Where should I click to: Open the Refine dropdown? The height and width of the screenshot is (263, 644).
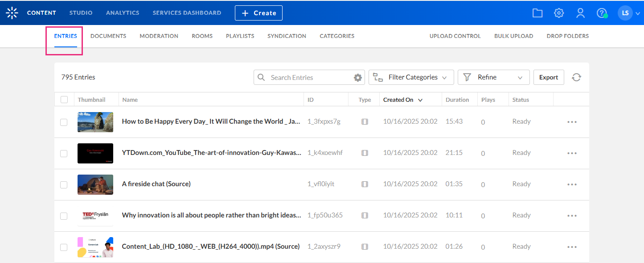[x=493, y=77]
